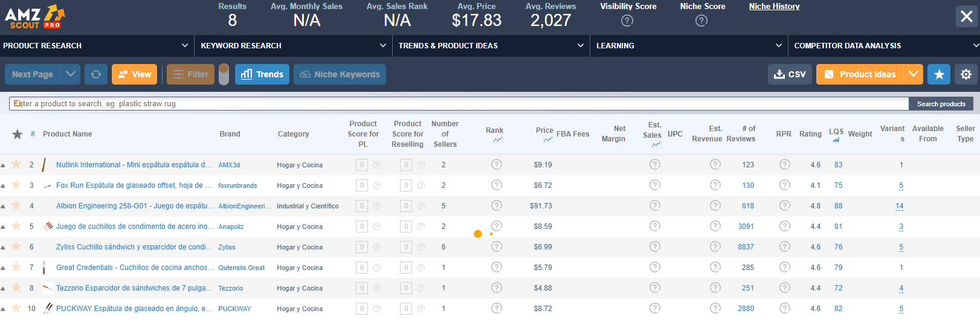
Task: Click the product search input field
Action: (459, 104)
